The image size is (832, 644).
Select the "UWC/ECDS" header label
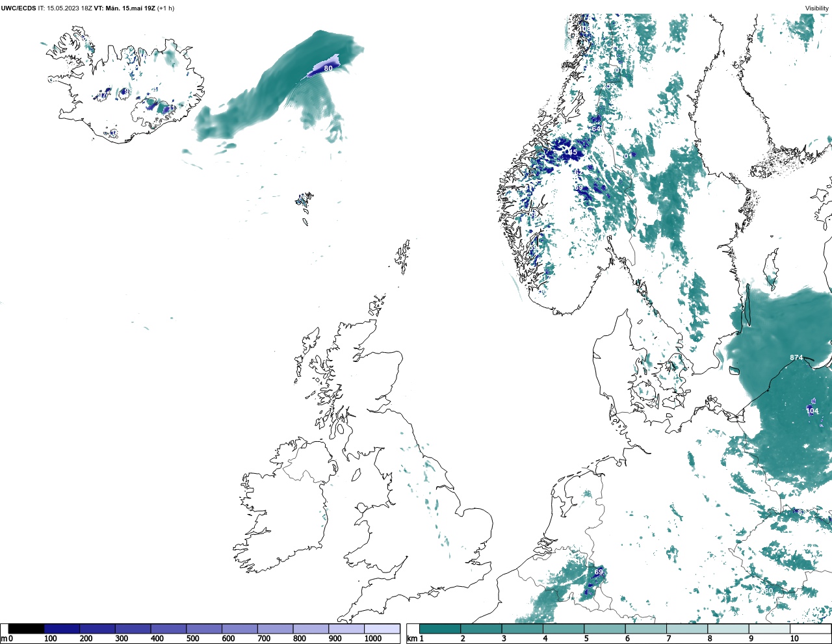[x=18, y=8]
